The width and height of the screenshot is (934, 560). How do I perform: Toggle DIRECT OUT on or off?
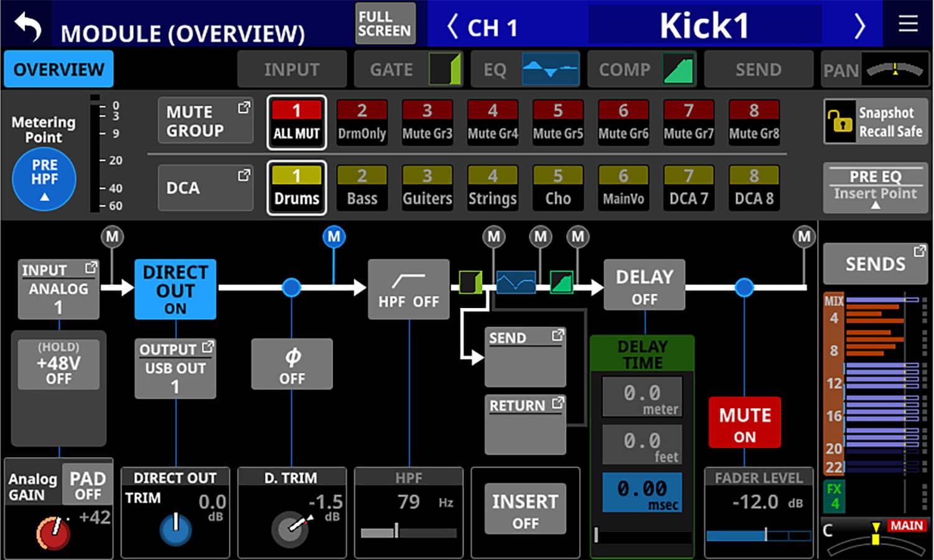click(x=175, y=289)
